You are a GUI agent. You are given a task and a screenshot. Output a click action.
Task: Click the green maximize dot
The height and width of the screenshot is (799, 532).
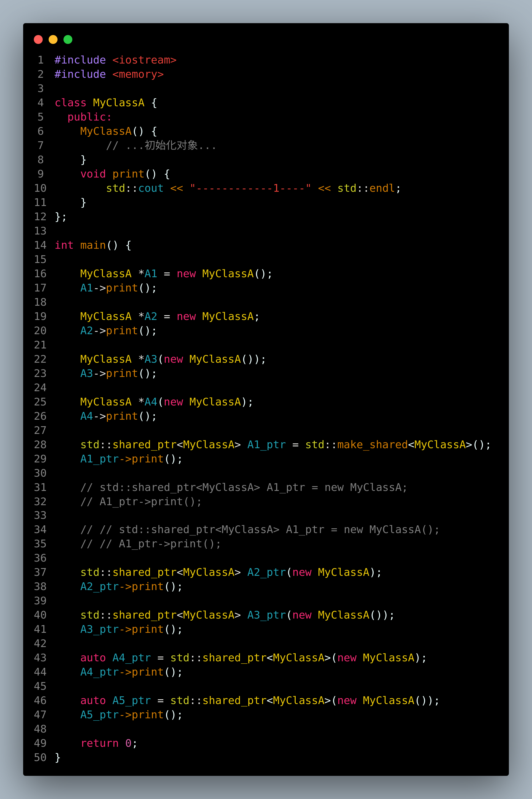68,39
